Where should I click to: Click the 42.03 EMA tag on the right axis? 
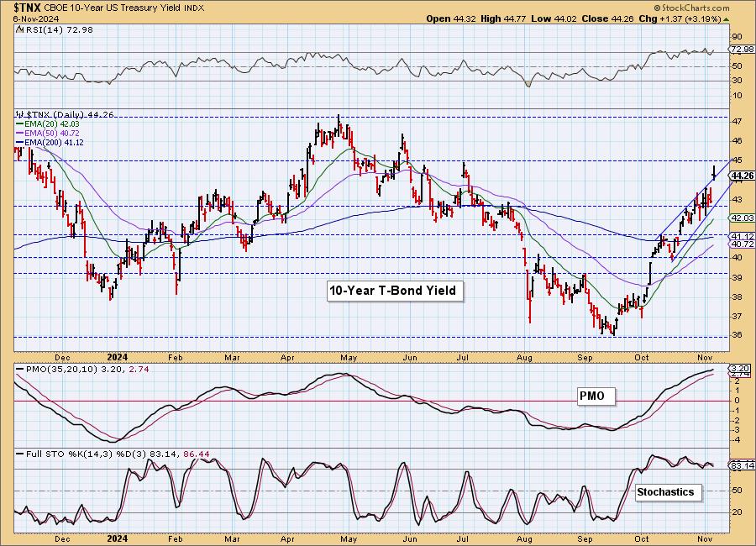(x=743, y=218)
